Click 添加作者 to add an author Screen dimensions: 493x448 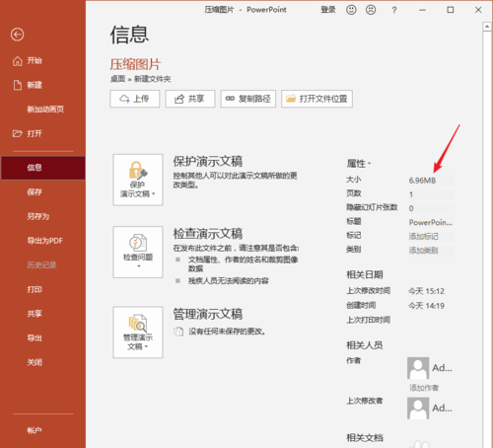(x=424, y=388)
